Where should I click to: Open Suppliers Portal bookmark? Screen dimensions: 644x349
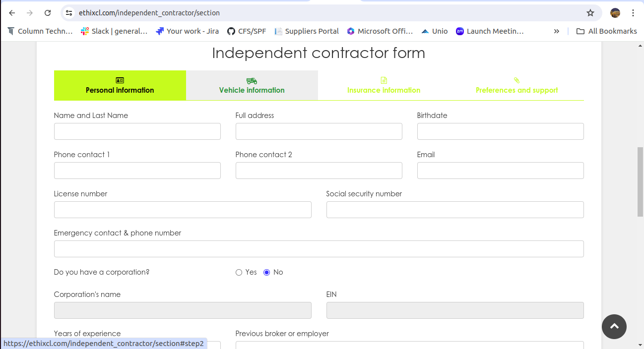307,31
